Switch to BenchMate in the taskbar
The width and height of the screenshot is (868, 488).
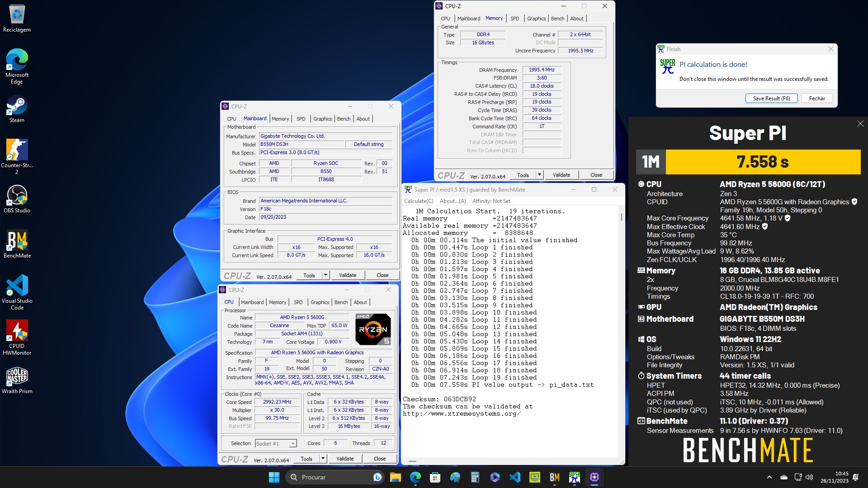pos(555,477)
